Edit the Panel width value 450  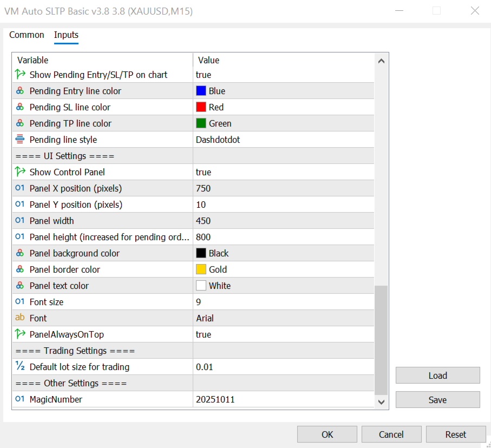[x=284, y=221]
